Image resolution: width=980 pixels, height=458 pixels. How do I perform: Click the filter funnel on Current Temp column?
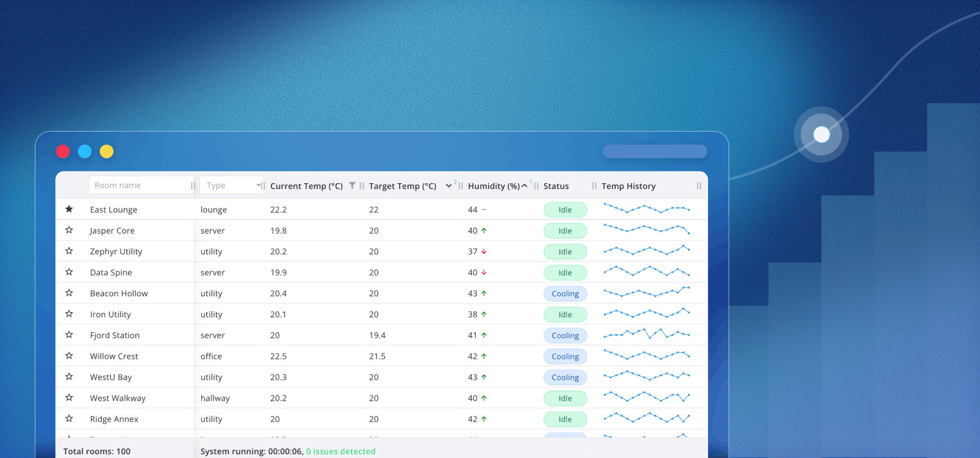click(353, 185)
